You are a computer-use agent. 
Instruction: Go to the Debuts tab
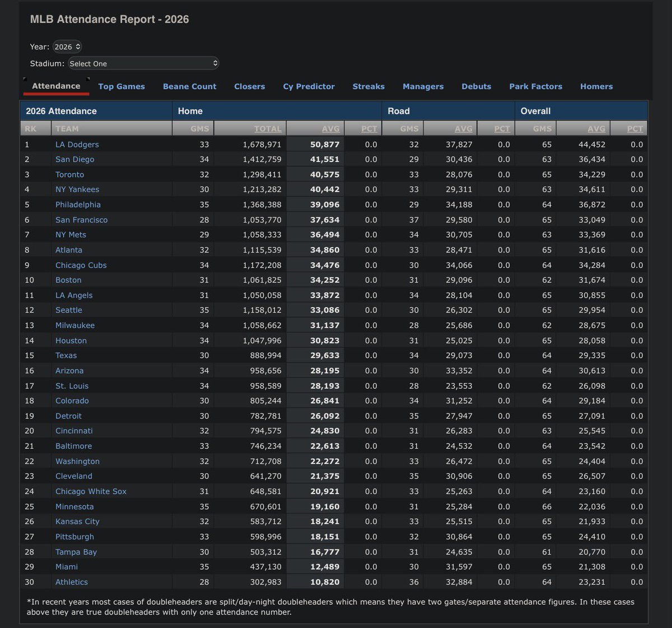476,86
